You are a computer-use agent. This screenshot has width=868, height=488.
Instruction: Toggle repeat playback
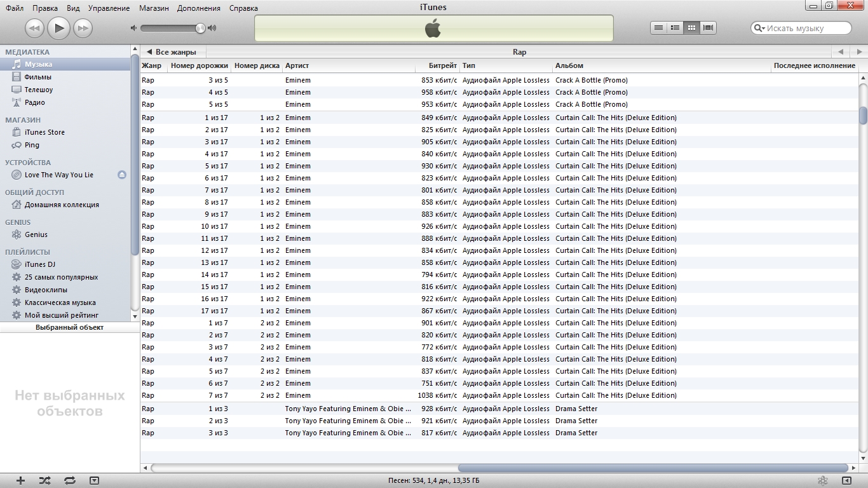click(x=70, y=481)
